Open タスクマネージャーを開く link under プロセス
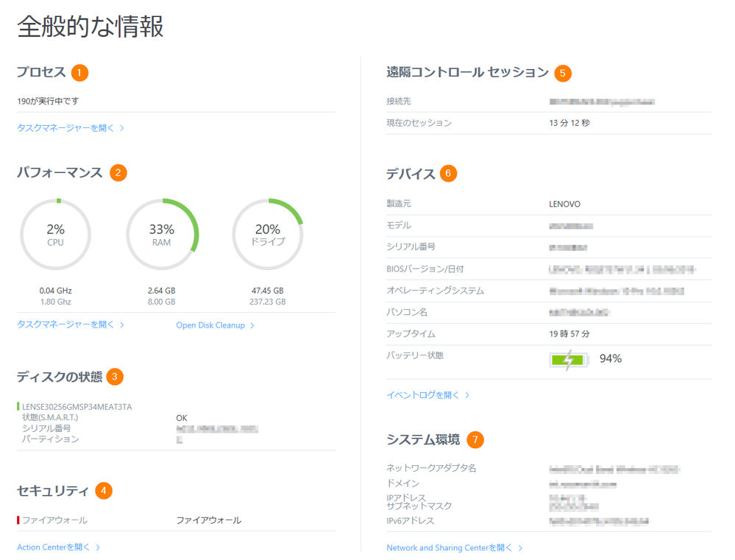Image resolution: width=735 pixels, height=560 pixels. (x=65, y=127)
